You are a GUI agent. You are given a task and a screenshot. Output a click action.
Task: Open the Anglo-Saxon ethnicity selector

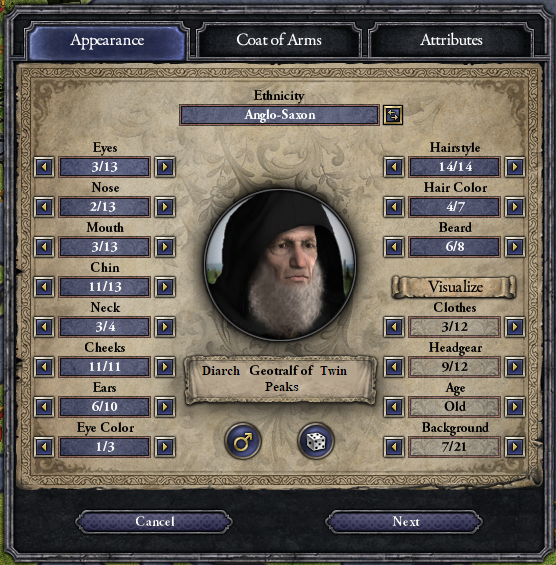point(279,115)
